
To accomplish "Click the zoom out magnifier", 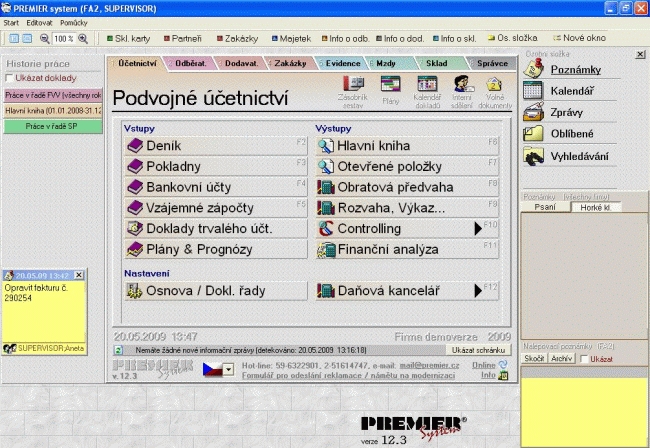I will [x=44, y=39].
